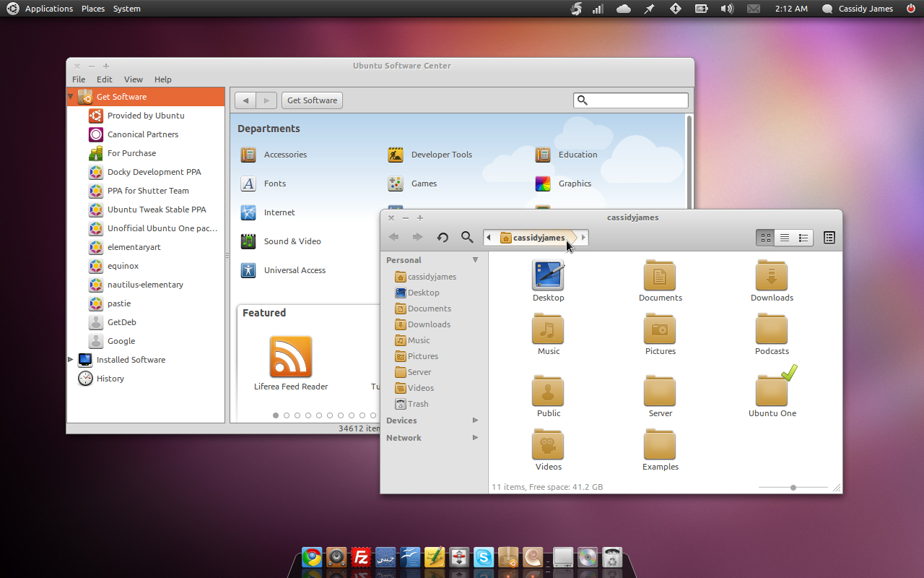Viewport: 924px width, 578px height.
Task: Open the Podcasts folder
Action: coord(772,335)
